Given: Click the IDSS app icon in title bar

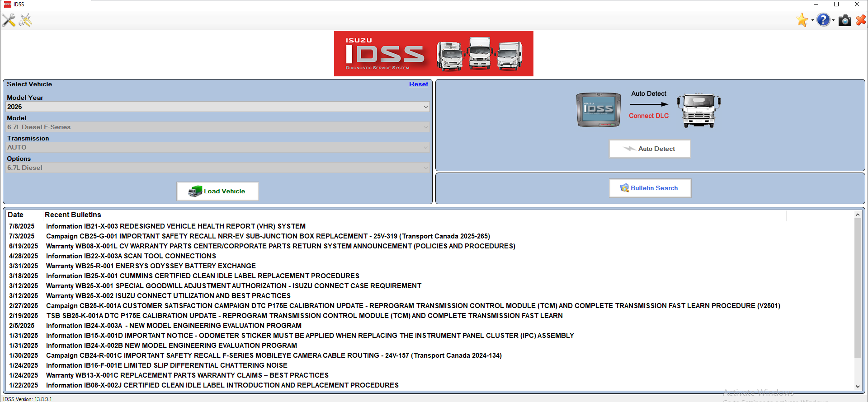Looking at the screenshot, I should [x=7, y=4].
